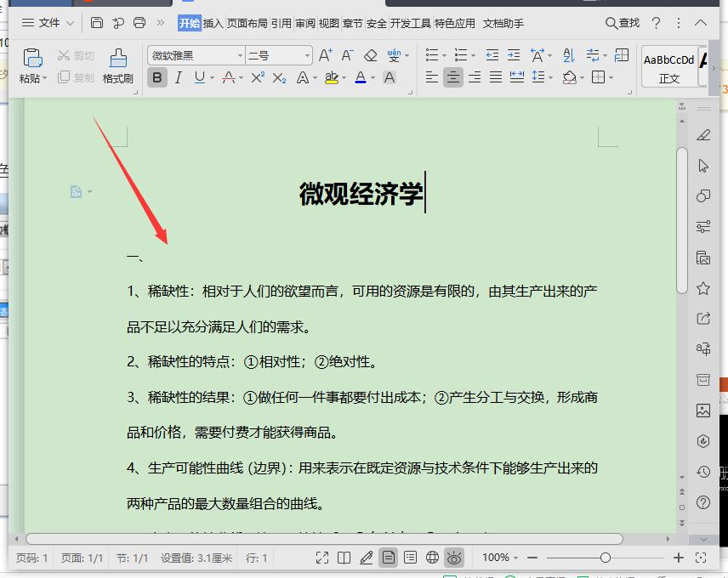This screenshot has height=578, width=728.
Task: Click the Paste (粘贴) clipboard icon
Action: 32,59
